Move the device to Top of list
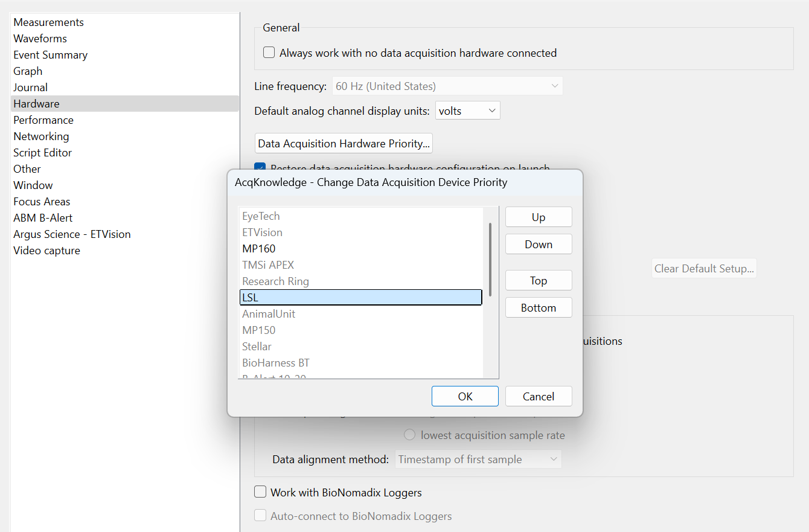The width and height of the screenshot is (809, 532). pos(538,281)
